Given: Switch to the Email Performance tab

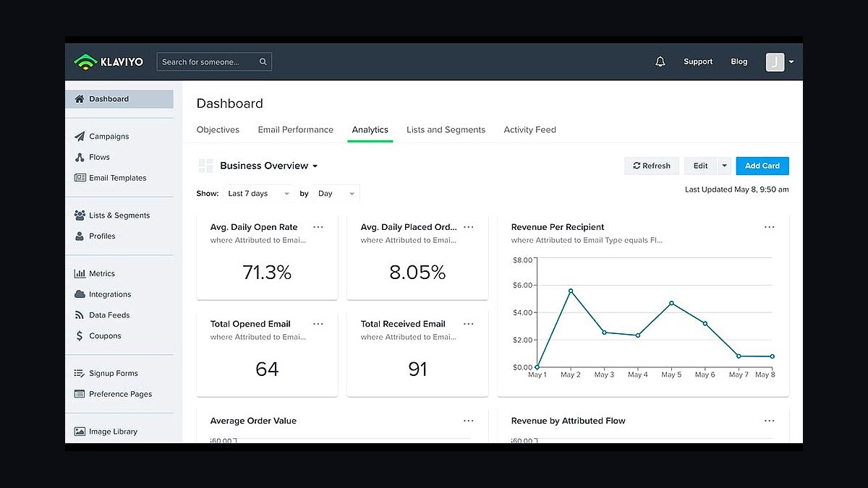Looking at the screenshot, I should pyautogui.click(x=296, y=130).
